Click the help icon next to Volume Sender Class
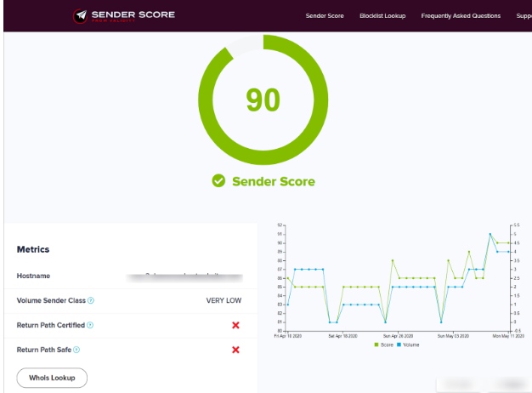This screenshot has width=532, height=393. click(x=91, y=300)
